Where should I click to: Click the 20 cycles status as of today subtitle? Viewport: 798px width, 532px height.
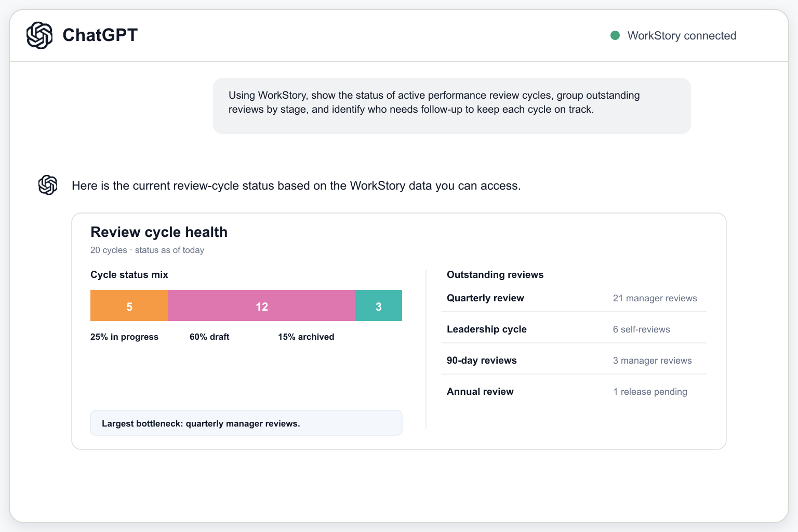147,250
